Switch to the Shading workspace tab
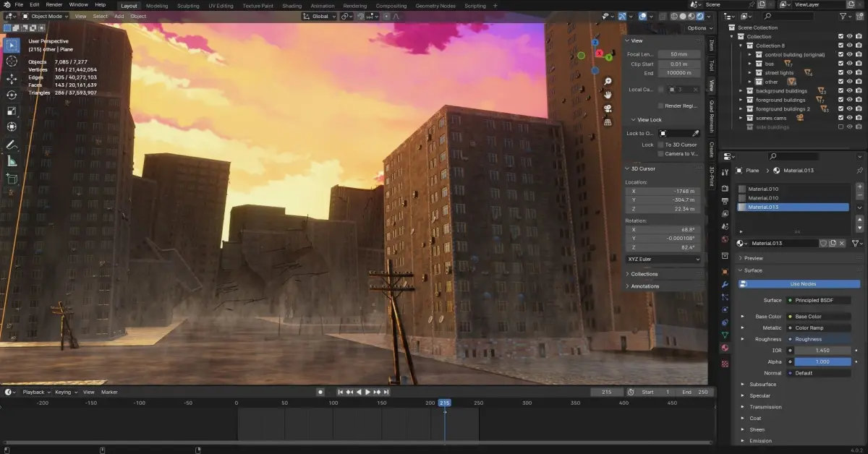 coord(292,6)
